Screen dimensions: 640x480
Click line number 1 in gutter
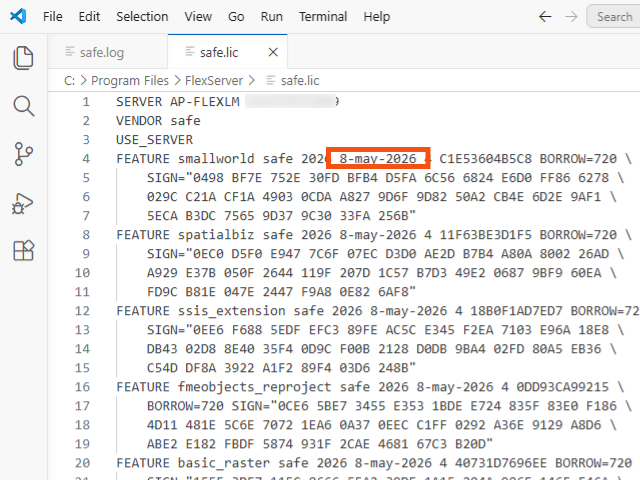[86, 102]
